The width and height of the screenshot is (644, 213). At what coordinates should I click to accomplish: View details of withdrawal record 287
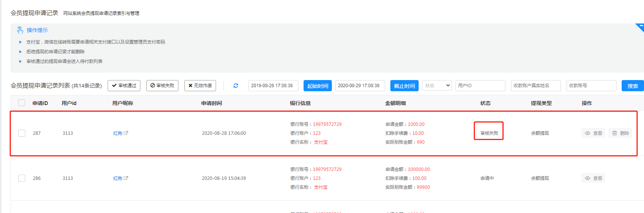point(593,133)
